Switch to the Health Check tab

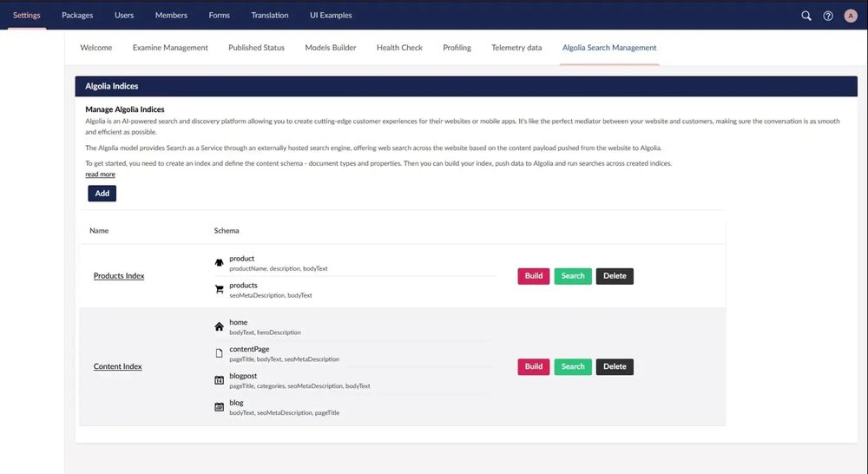coord(399,48)
